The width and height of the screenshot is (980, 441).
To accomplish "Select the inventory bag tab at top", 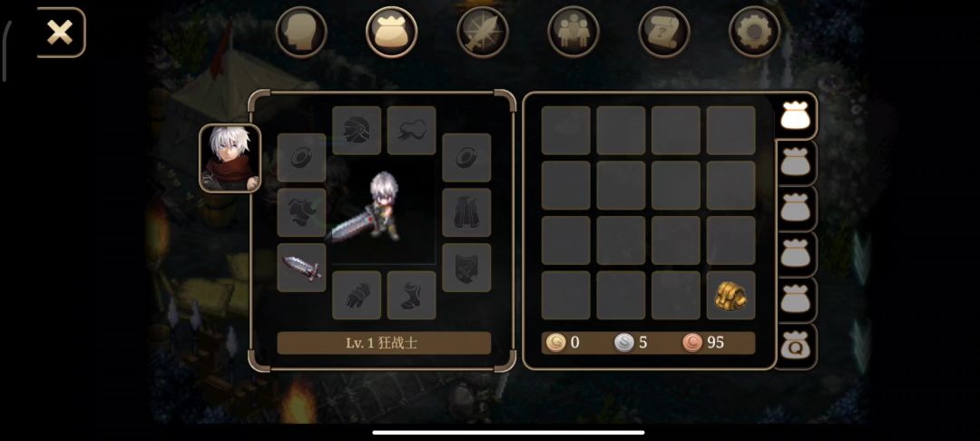I will coord(392,32).
